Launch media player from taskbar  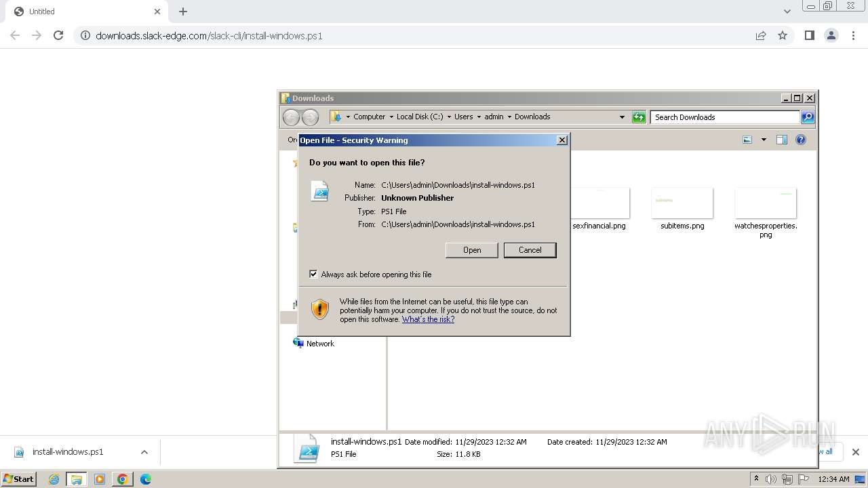click(100, 479)
